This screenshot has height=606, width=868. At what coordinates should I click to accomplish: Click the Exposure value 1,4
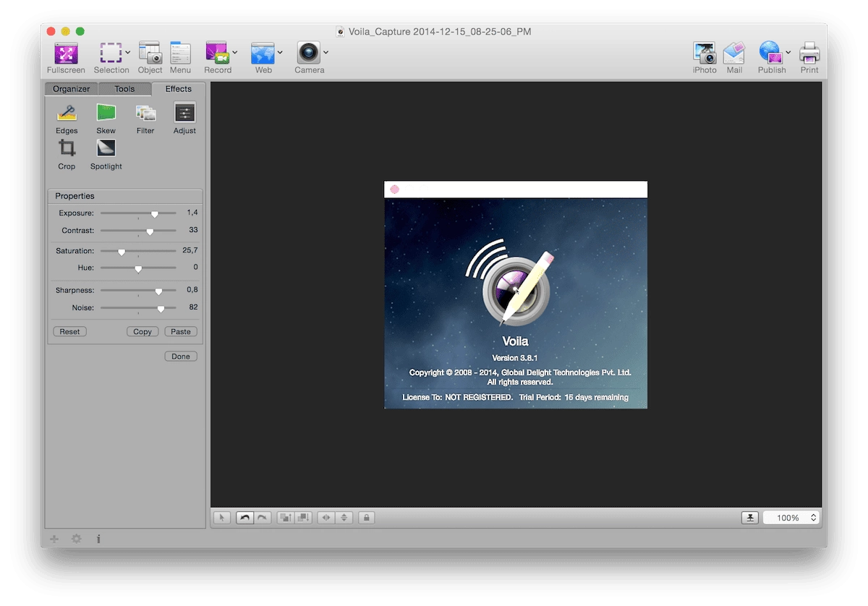192,213
